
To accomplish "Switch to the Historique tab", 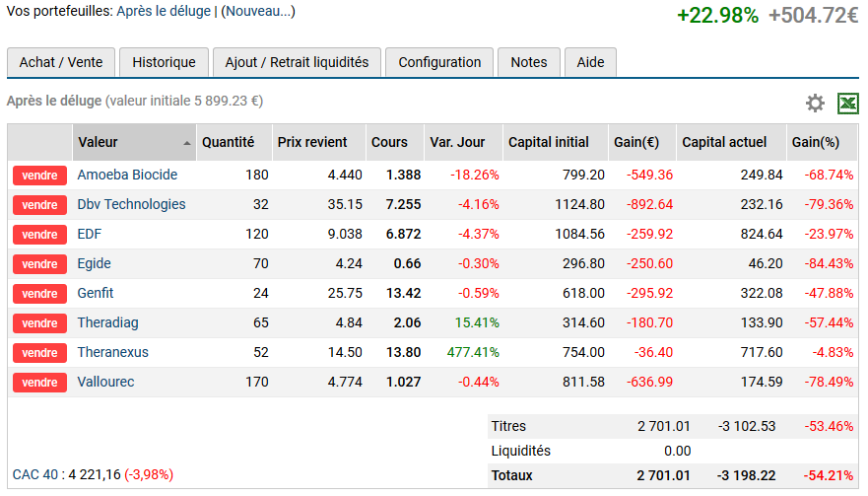I will 164,62.
